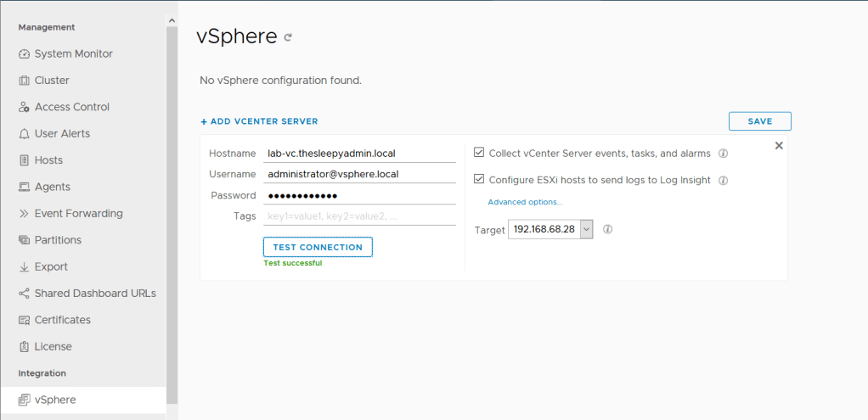Click info icon beside Collect vCenter events
The image size is (868, 420).
tap(724, 154)
